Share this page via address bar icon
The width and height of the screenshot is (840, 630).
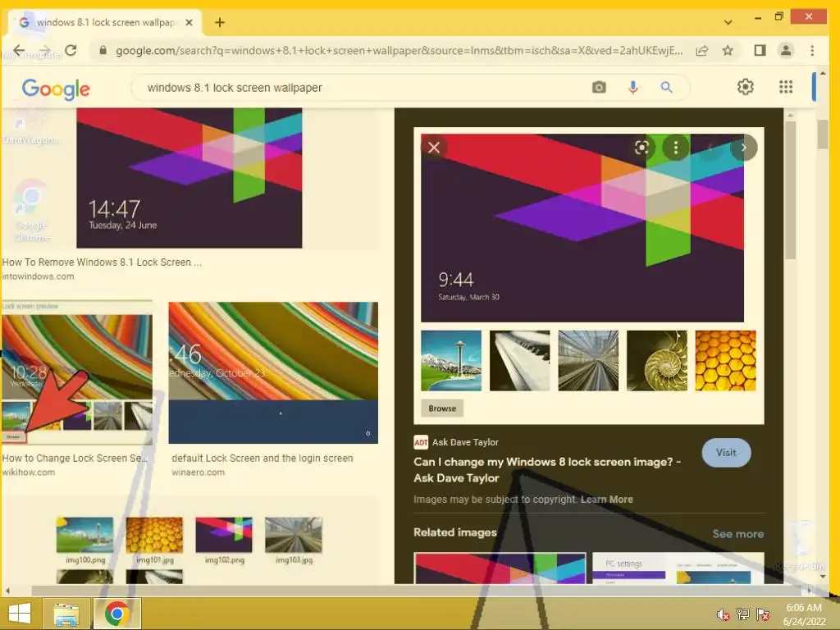702,50
